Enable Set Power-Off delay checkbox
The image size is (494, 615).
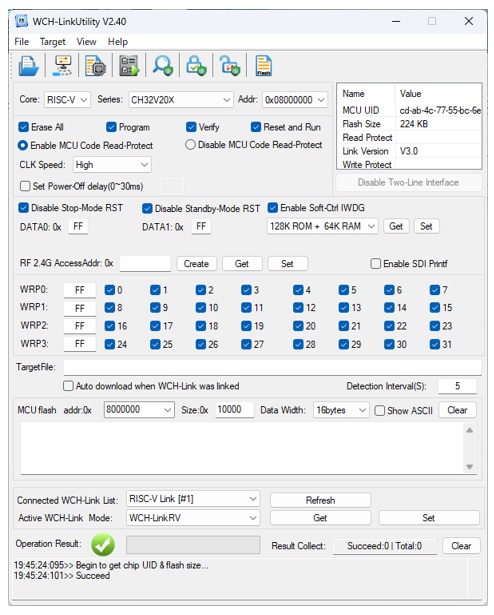[25, 186]
